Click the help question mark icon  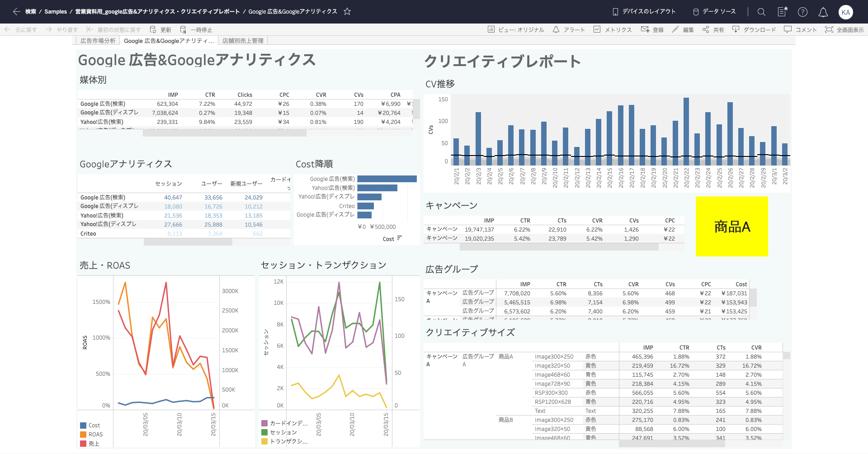(x=802, y=12)
